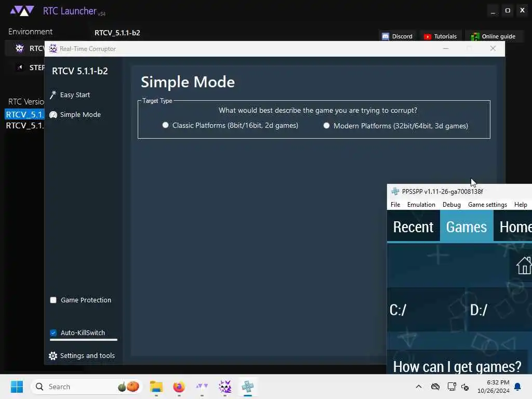Click Real-Time Corruptor title bar icon
This screenshot has width=532, height=399.
(x=53, y=48)
